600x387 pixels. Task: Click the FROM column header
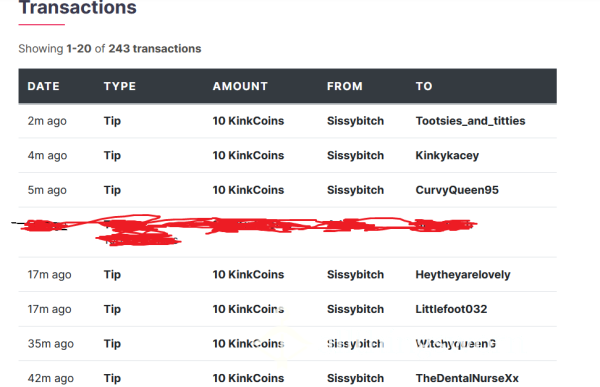[344, 86]
